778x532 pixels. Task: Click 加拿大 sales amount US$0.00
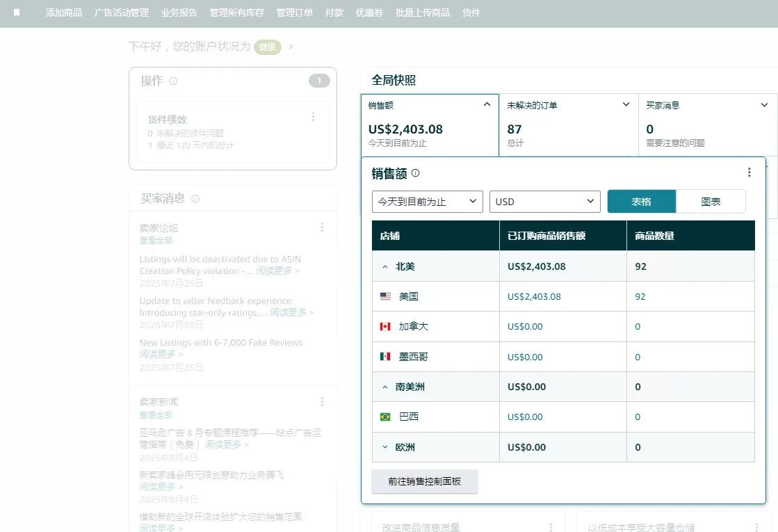525,327
